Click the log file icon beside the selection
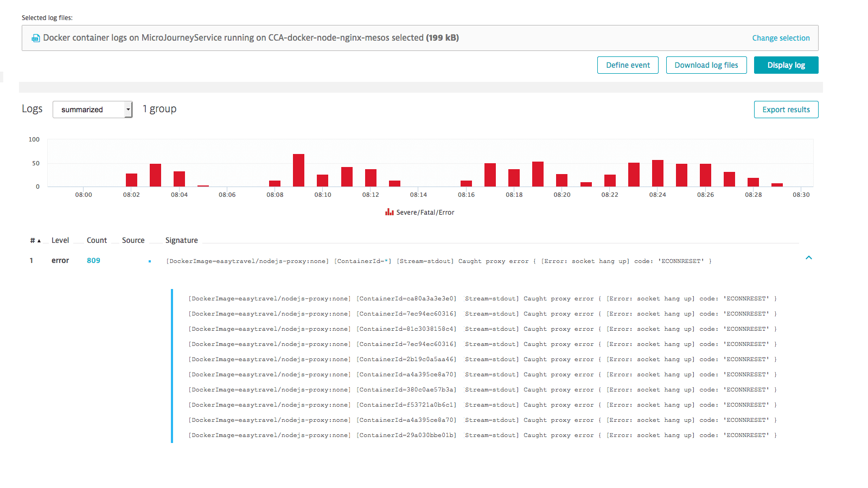 tap(35, 38)
